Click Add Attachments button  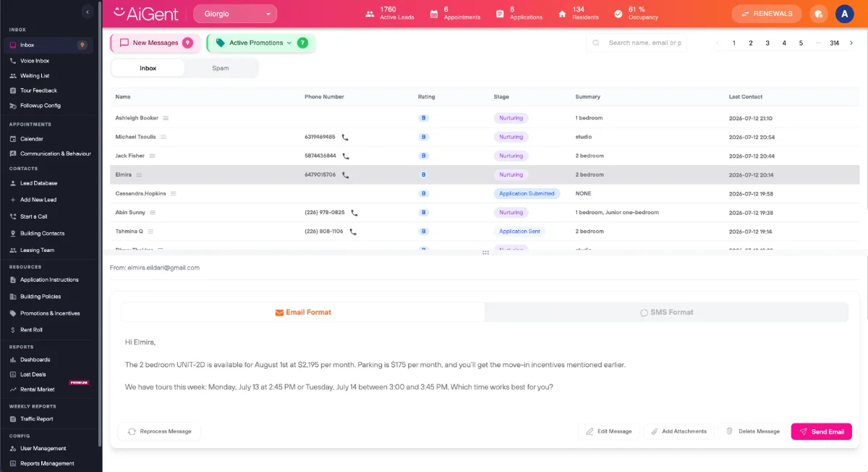(678, 431)
